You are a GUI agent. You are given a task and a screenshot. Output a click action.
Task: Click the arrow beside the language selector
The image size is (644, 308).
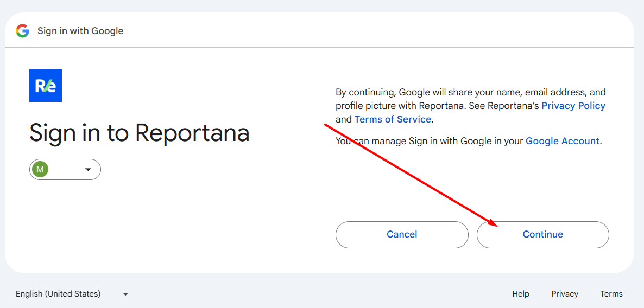tap(125, 294)
